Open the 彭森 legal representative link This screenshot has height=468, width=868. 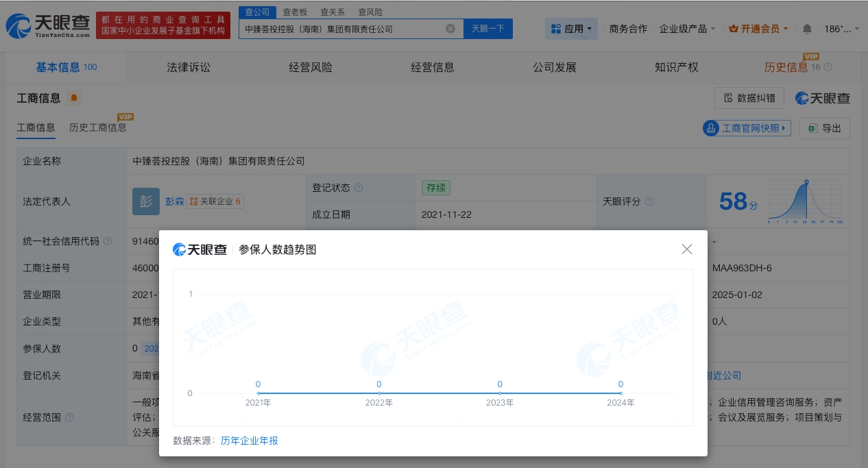[x=175, y=201]
